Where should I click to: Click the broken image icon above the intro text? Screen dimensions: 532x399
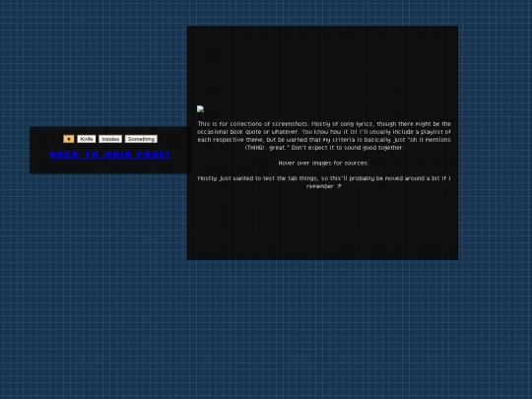click(201, 109)
